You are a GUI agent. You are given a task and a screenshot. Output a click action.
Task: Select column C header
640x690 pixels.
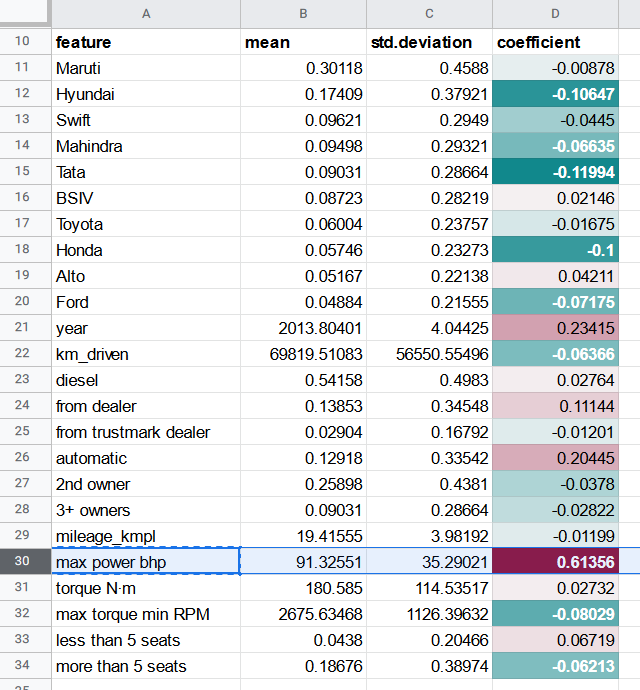[x=429, y=14]
